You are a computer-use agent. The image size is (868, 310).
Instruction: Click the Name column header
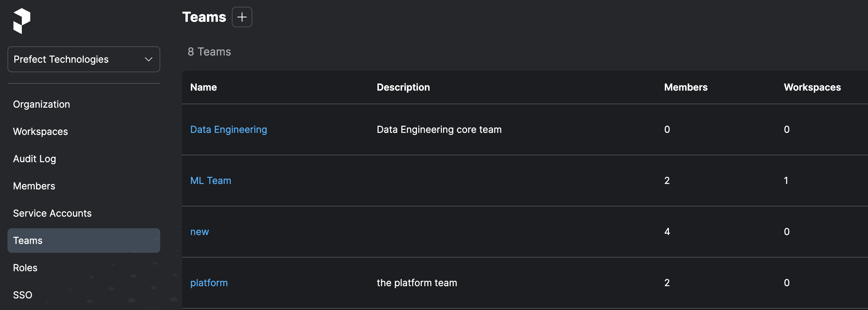click(x=203, y=87)
